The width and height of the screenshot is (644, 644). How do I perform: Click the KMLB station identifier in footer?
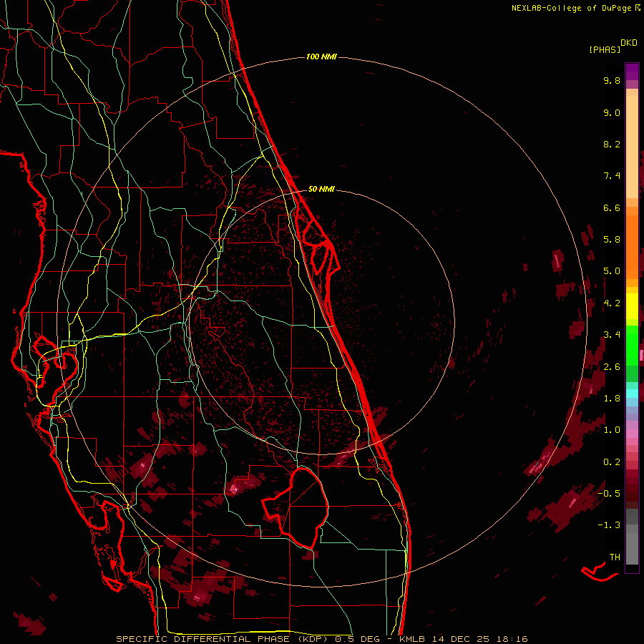412,639
